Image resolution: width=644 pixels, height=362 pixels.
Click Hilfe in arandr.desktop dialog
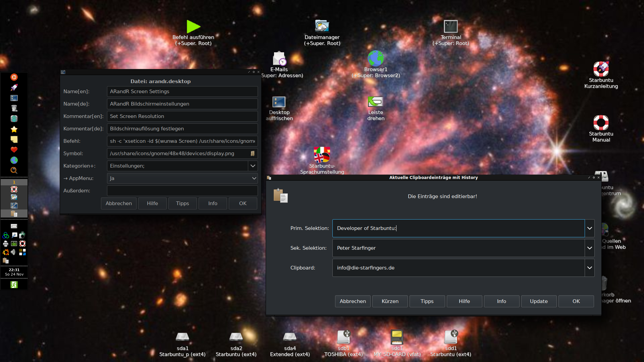point(152,203)
